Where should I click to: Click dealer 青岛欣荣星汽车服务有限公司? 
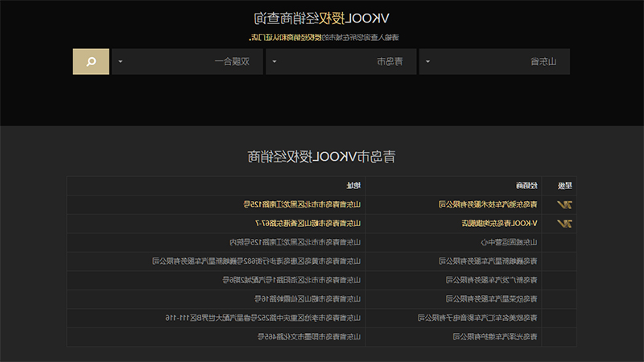coord(492,298)
